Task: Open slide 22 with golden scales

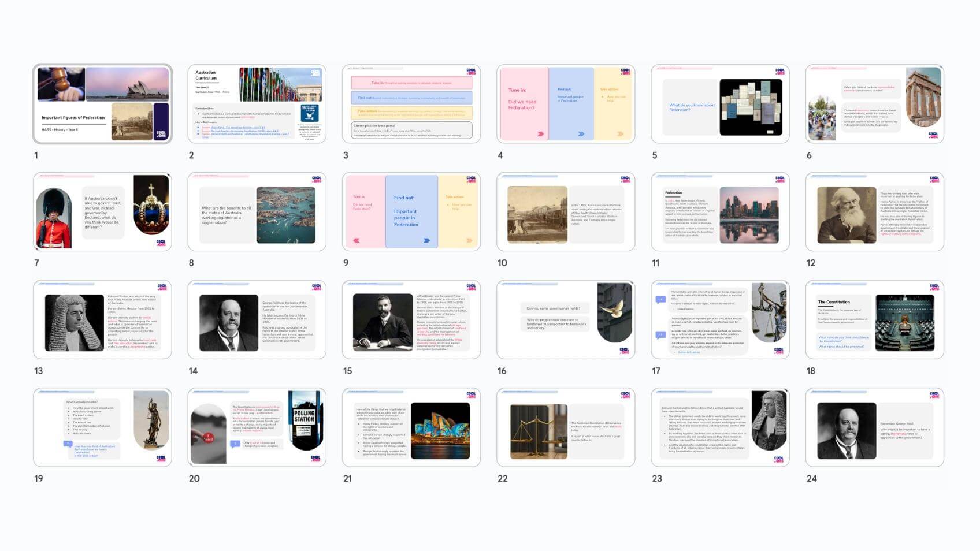Action: coord(566,427)
